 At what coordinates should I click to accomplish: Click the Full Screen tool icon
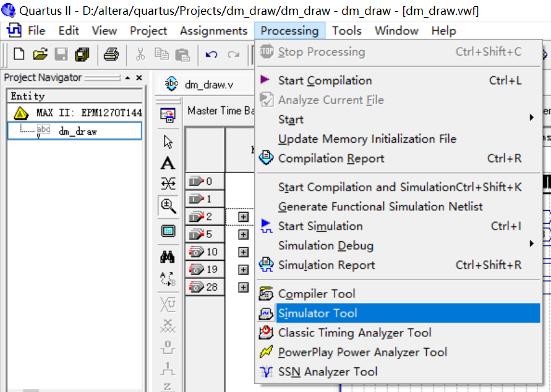(x=168, y=231)
